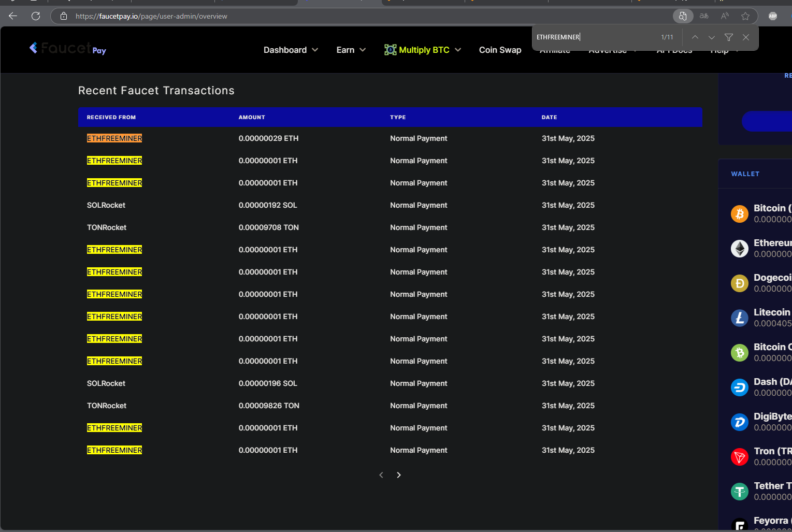Click the Feyorra wallet icon

click(x=740, y=524)
